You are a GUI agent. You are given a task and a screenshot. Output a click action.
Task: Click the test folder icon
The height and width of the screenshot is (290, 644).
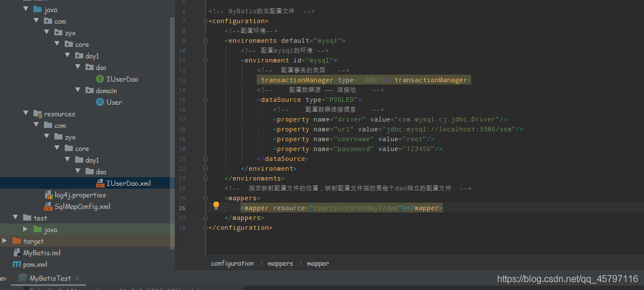click(x=27, y=218)
